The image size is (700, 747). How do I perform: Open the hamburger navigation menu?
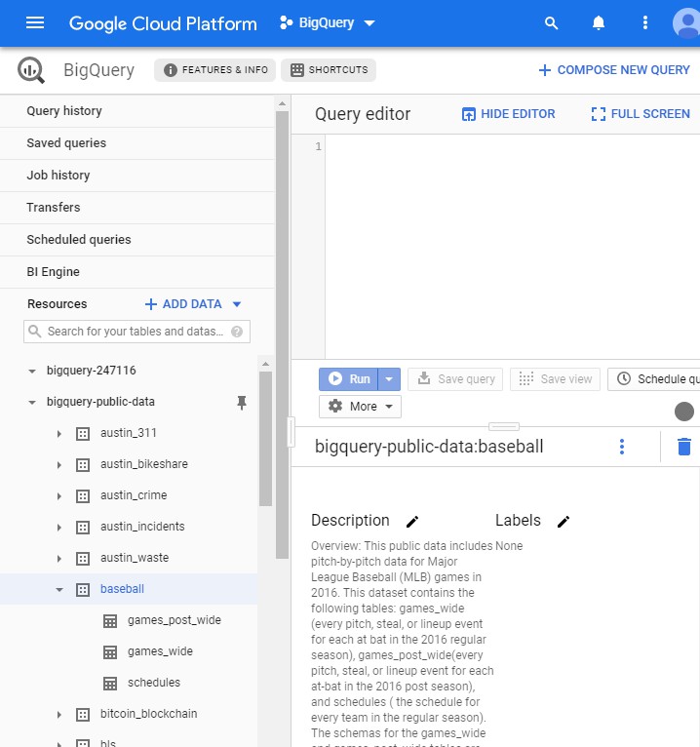click(x=35, y=23)
